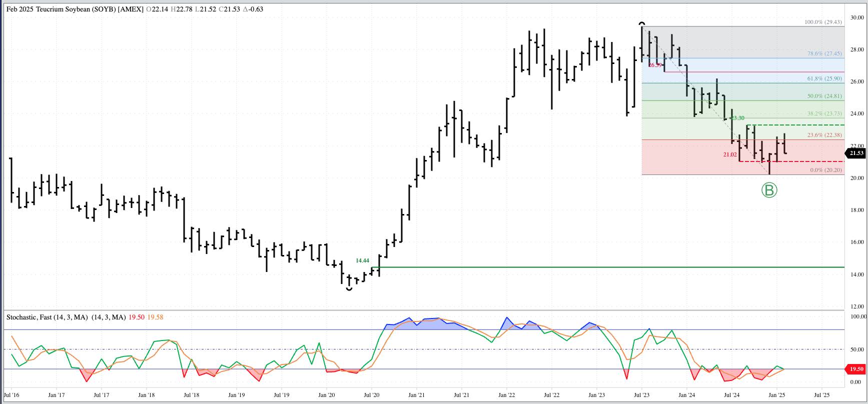Click the Stochastic, Fast indicator title
This screenshot has height=404, width=868.
[x=47, y=317]
